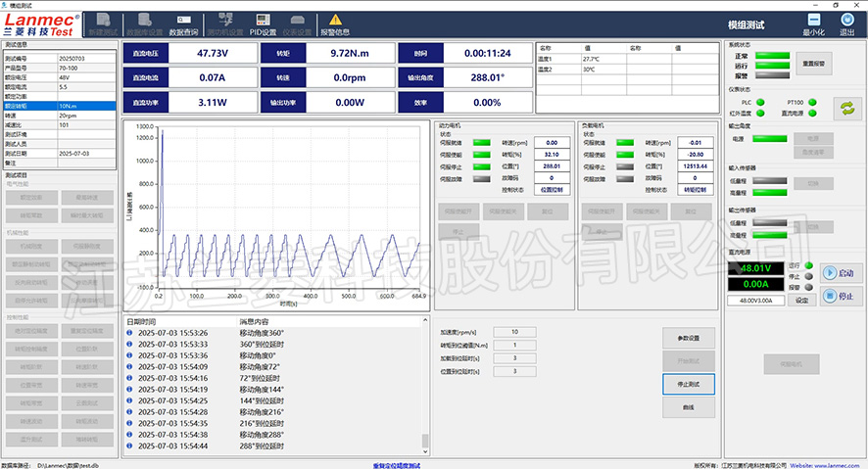Click the 48.01V green power display

(x=755, y=268)
